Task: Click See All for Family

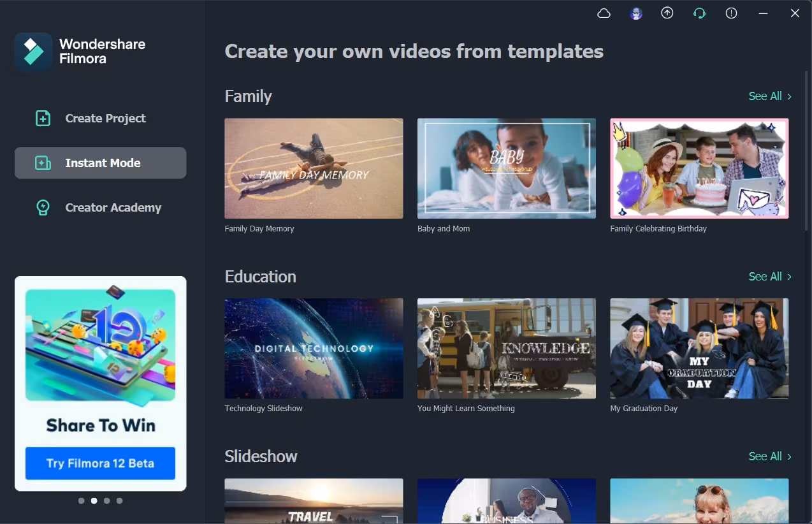Action: pyautogui.click(x=765, y=96)
